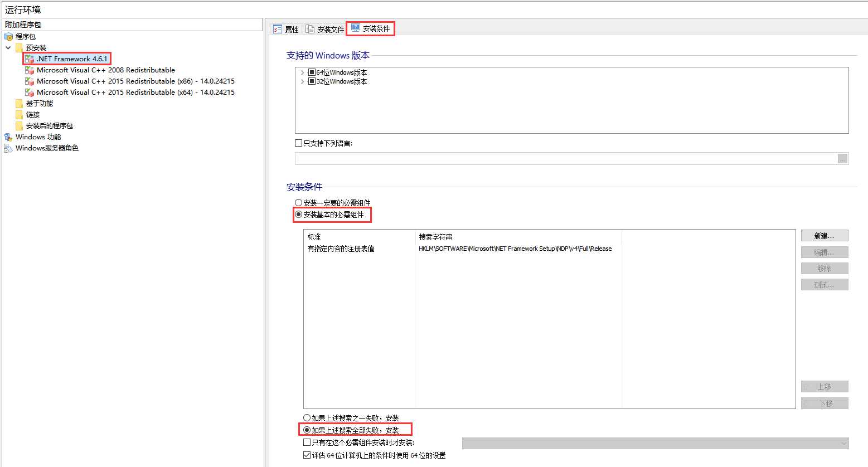868x467 pixels.
Task: Check 只有在这个必需组件安装时才安装 box
Action: [307, 442]
